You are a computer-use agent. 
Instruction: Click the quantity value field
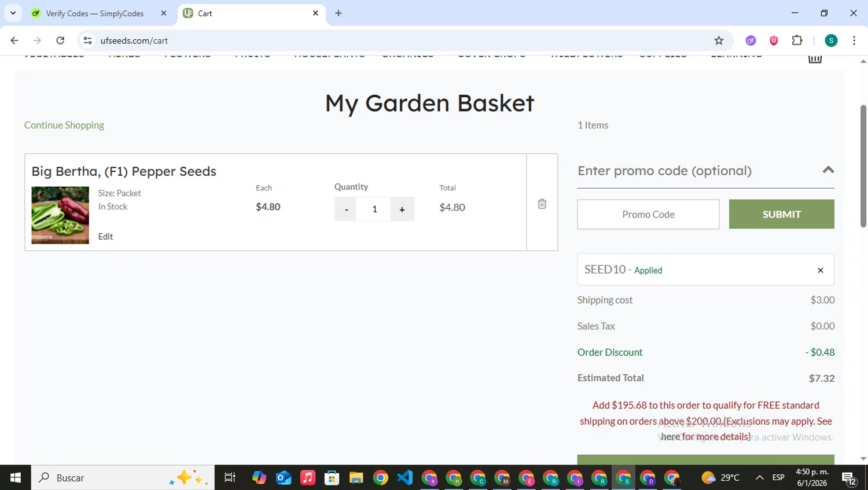[x=374, y=209]
